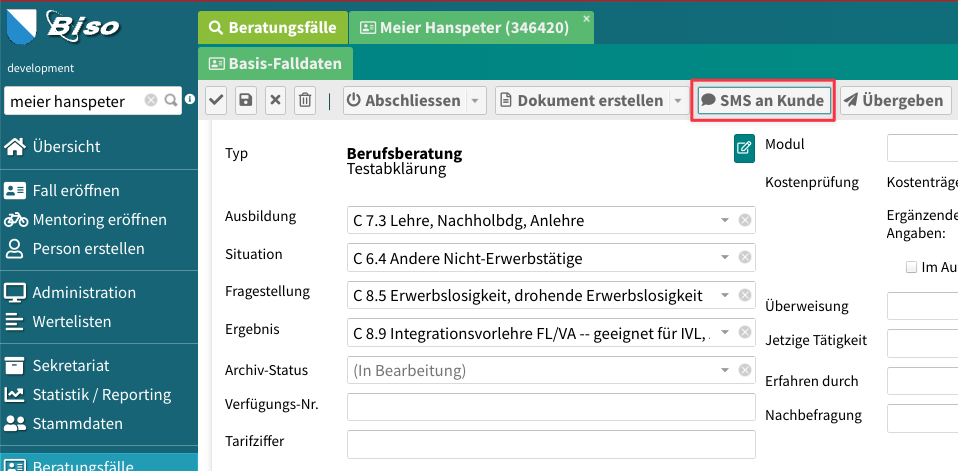Open the info icon beside the search box
The width and height of the screenshot is (958, 471).
190,98
